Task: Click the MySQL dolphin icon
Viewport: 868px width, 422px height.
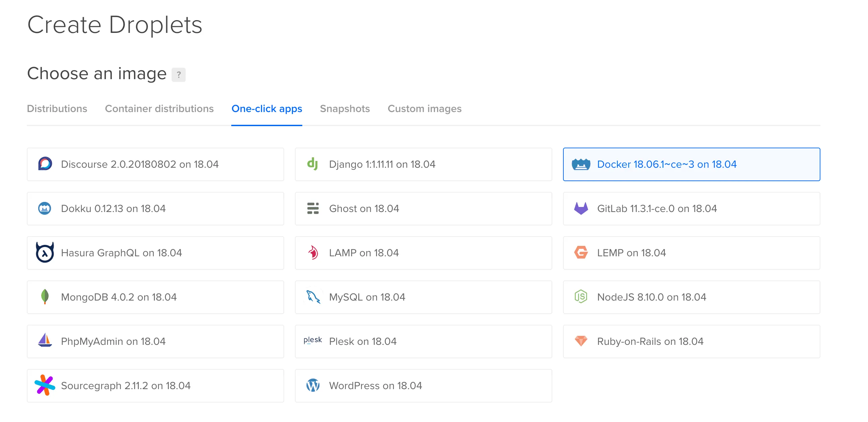Action: coord(313,297)
